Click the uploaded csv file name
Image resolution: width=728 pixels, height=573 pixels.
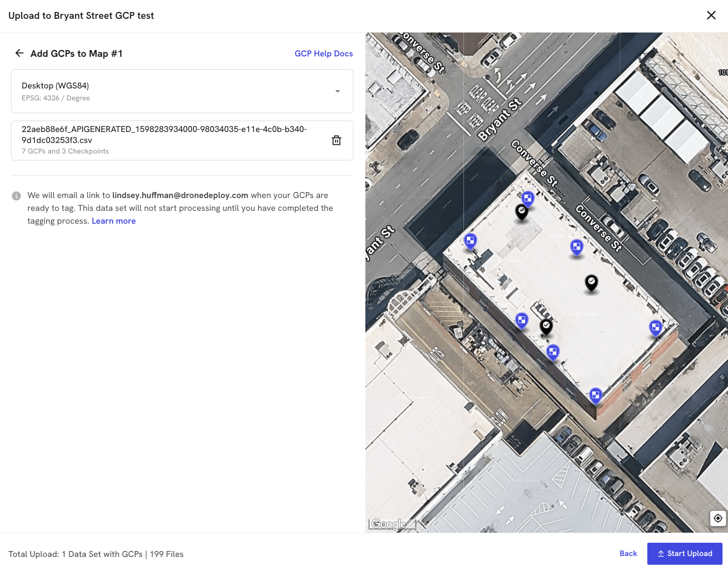pos(164,134)
